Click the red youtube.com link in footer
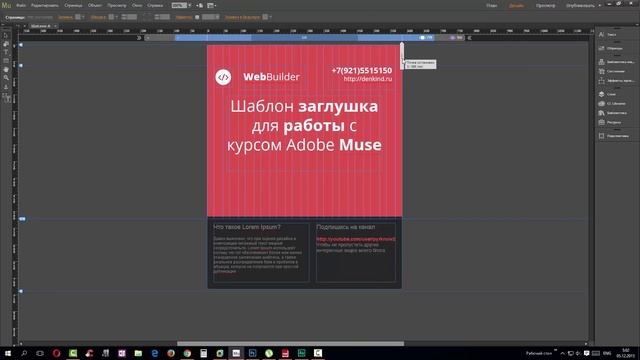The image size is (640, 360). (x=356, y=239)
